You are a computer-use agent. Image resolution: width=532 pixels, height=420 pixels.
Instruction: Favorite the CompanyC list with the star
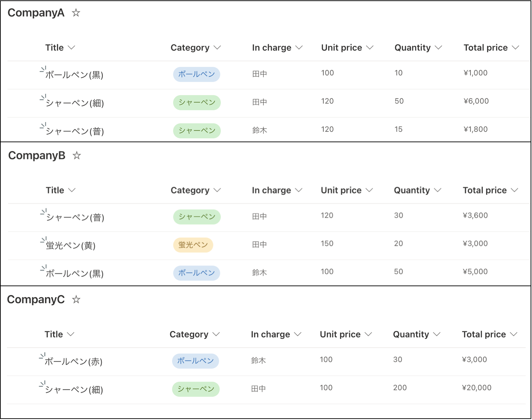[76, 300]
